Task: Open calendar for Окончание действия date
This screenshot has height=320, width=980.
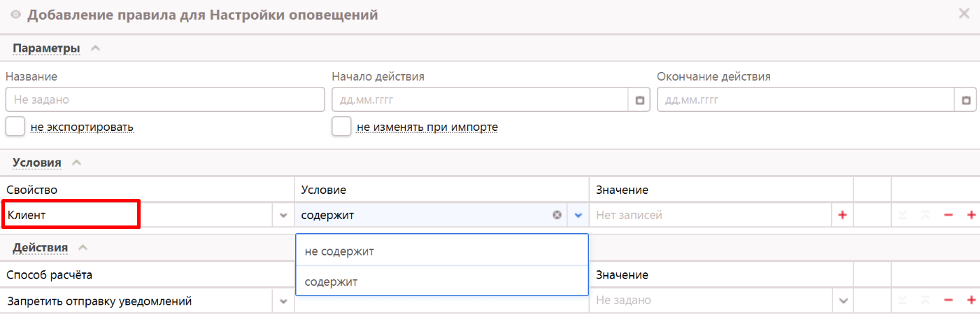Action: tap(966, 100)
